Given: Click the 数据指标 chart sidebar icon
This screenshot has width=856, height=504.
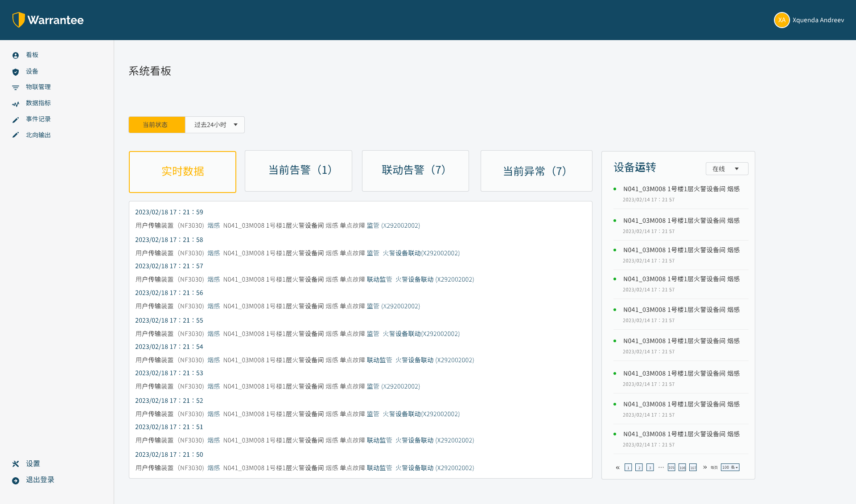Looking at the screenshot, I should [x=16, y=104].
